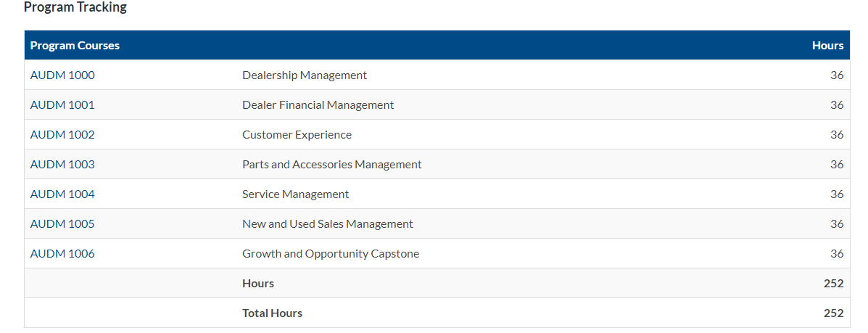This screenshot has width=868, height=333.
Task: Follow the AUDM 1003 link
Action: (x=62, y=165)
